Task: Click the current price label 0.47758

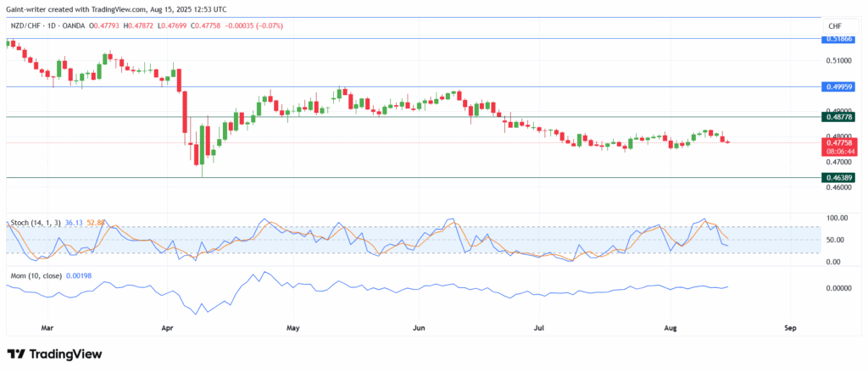Action: [839, 142]
